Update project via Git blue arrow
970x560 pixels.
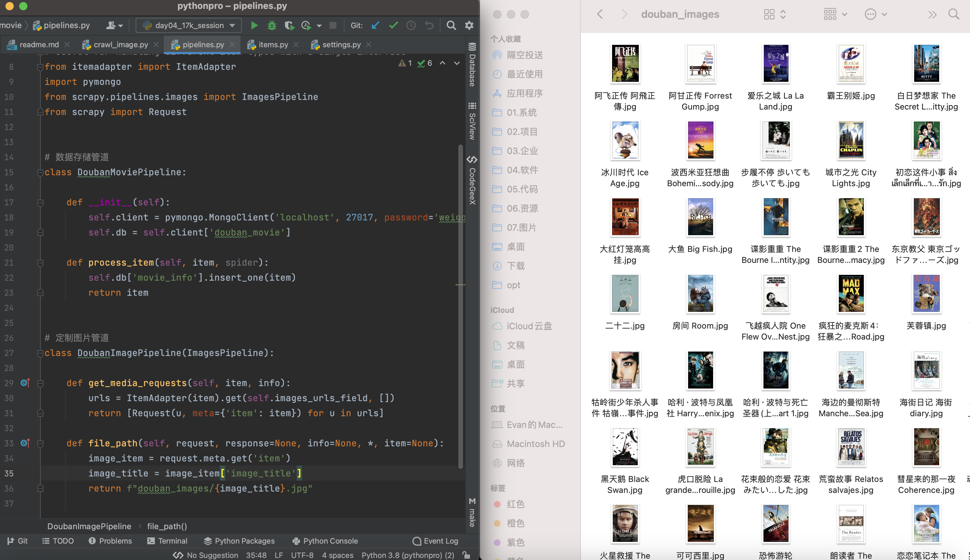375,25
